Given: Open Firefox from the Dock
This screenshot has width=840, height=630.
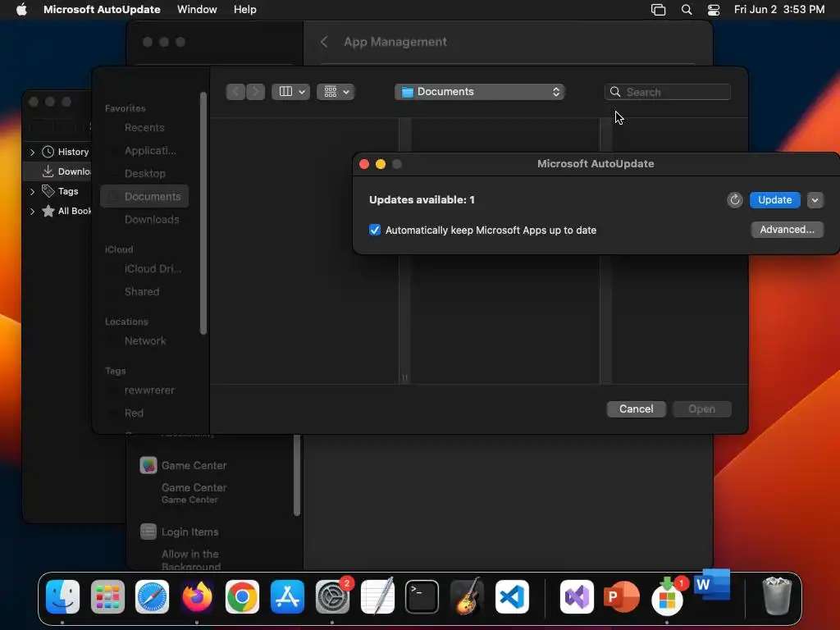Looking at the screenshot, I should coord(197,597).
